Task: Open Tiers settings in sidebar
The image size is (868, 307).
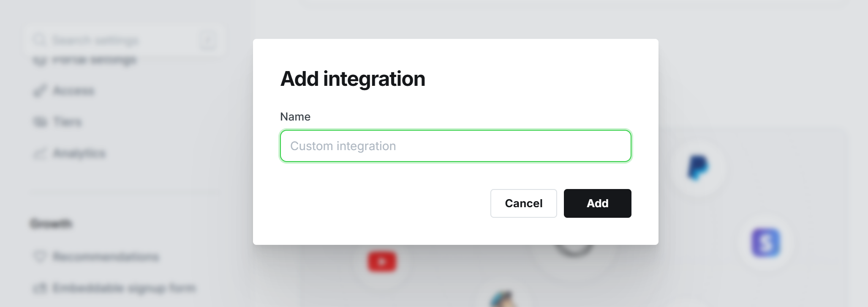Action: point(68,122)
